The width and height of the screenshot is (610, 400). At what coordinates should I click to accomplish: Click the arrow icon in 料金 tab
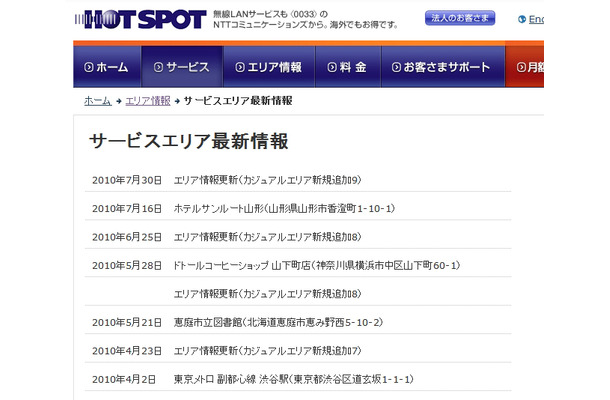click(332, 67)
